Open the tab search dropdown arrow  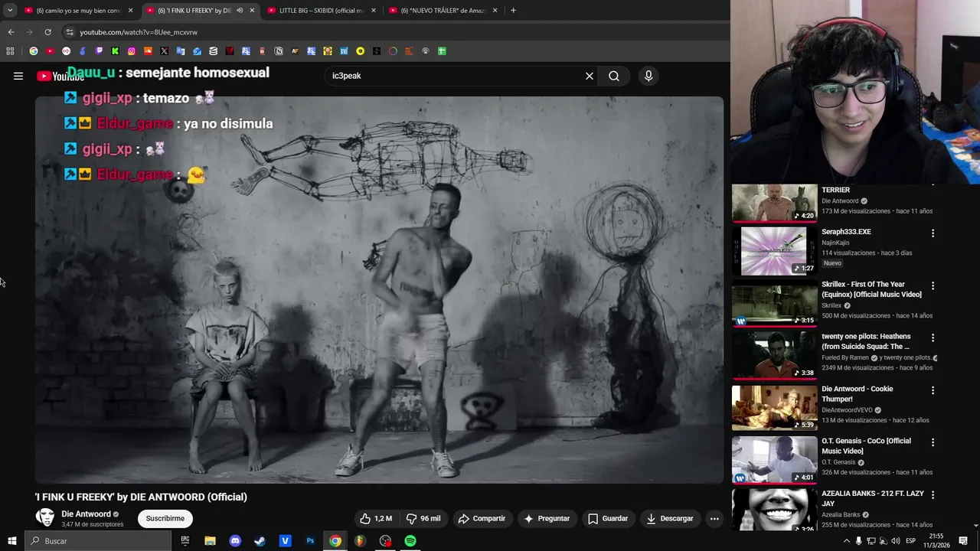(10, 11)
